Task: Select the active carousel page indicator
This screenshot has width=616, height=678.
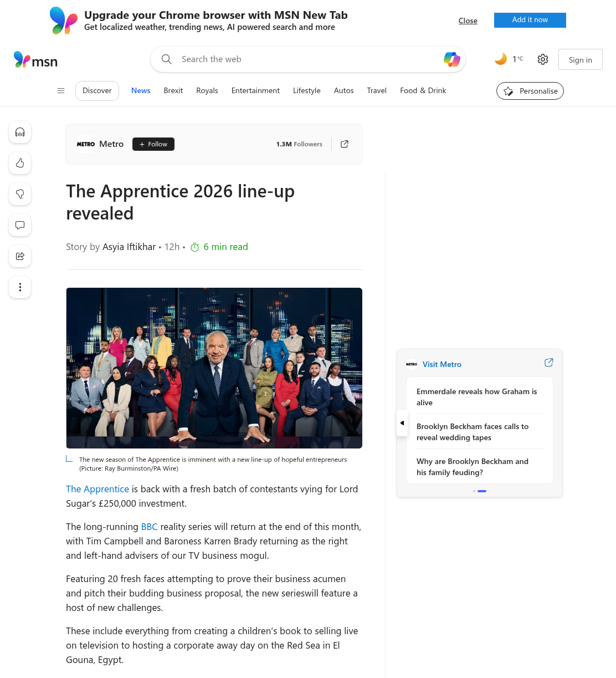Action: (482, 491)
